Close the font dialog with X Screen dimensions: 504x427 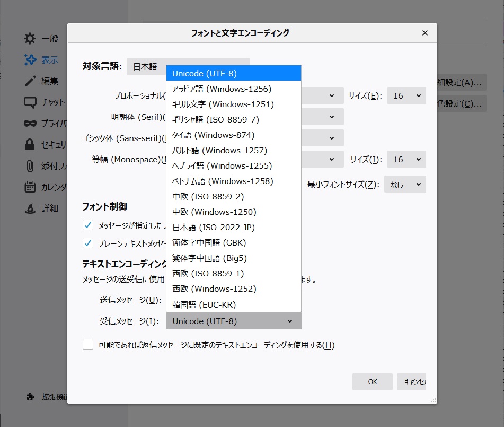coord(425,33)
